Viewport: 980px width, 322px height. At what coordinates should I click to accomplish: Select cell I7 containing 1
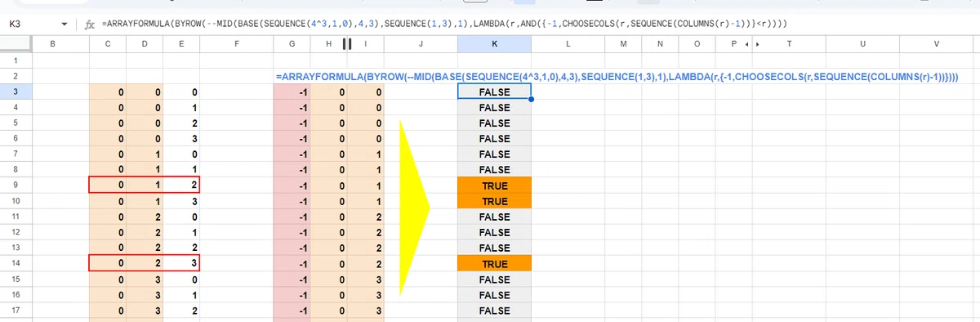point(365,154)
